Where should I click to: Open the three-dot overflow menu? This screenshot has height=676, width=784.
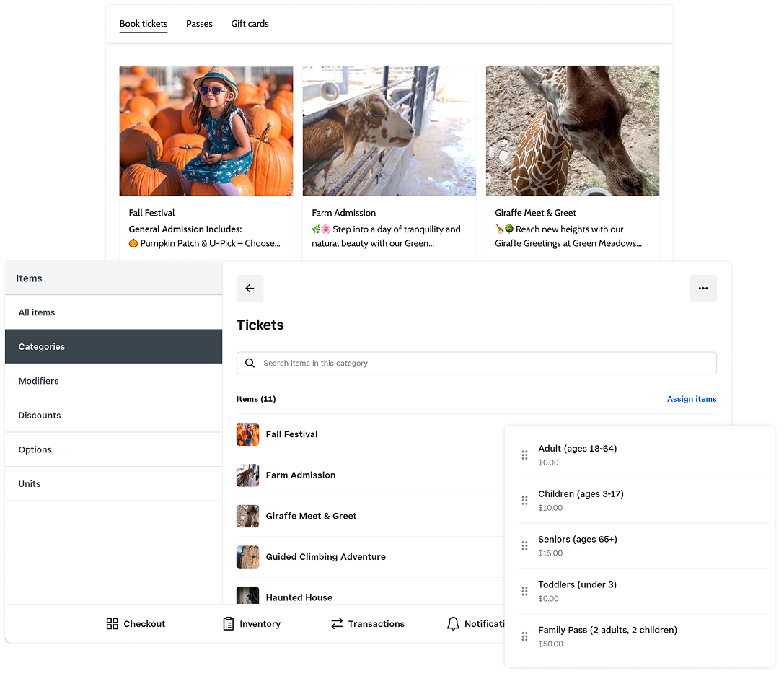coord(703,288)
